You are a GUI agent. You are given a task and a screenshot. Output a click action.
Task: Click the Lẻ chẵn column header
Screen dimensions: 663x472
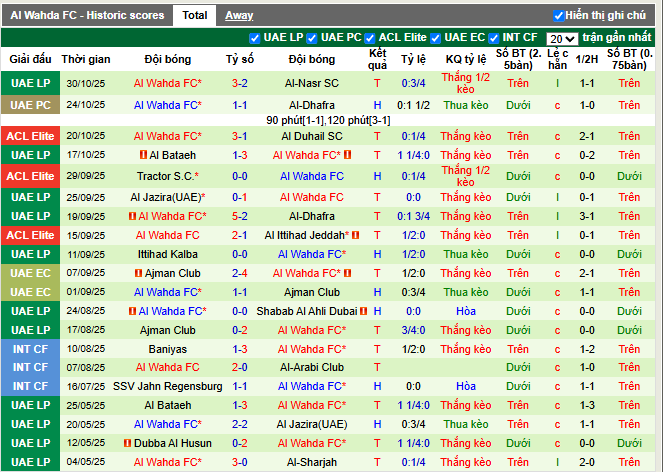[x=557, y=59]
